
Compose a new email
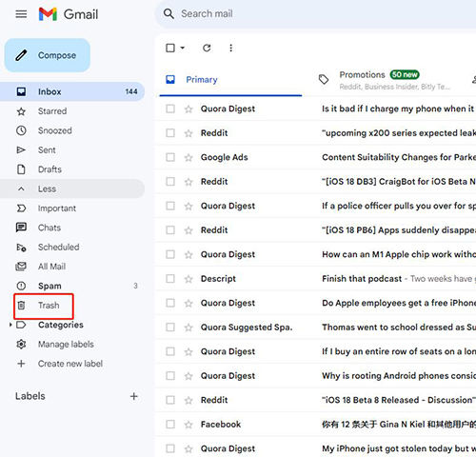tap(48, 55)
